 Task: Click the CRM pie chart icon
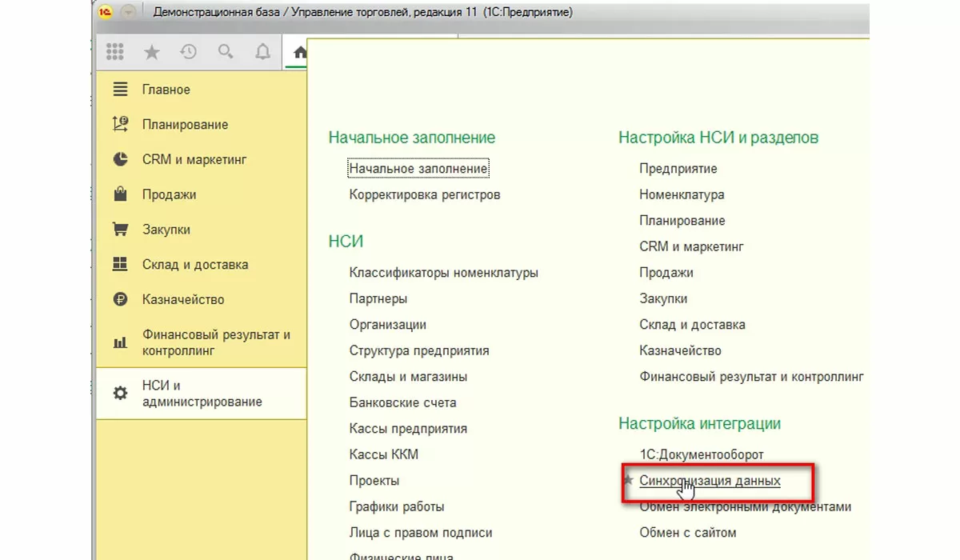[120, 159]
